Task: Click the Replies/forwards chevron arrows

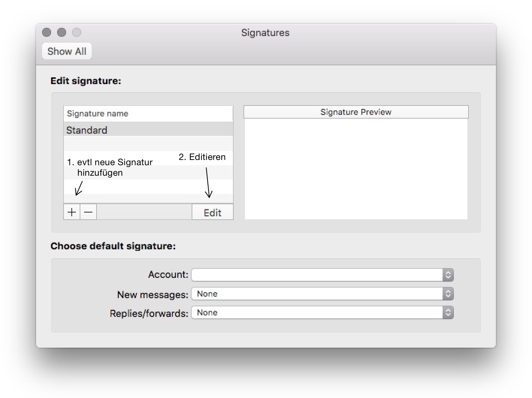Action: (x=448, y=313)
